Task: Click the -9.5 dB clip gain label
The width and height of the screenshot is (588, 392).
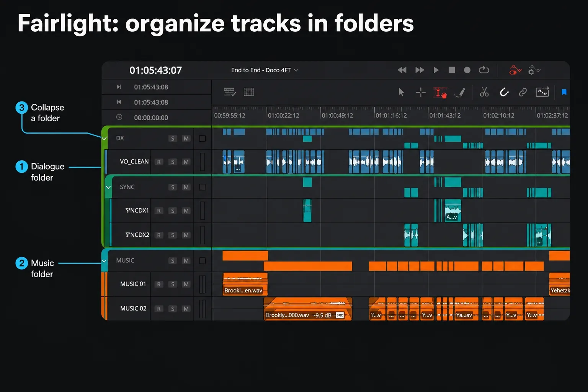Action: click(x=322, y=315)
